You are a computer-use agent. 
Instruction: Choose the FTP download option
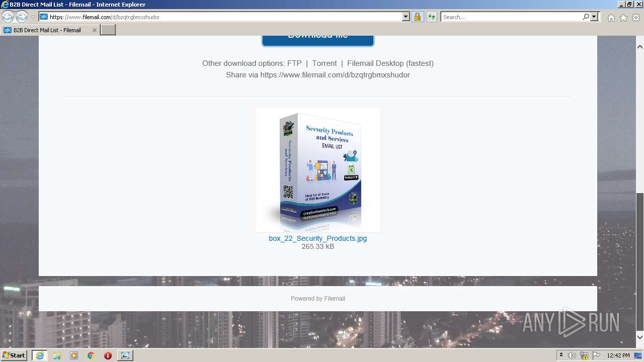294,63
